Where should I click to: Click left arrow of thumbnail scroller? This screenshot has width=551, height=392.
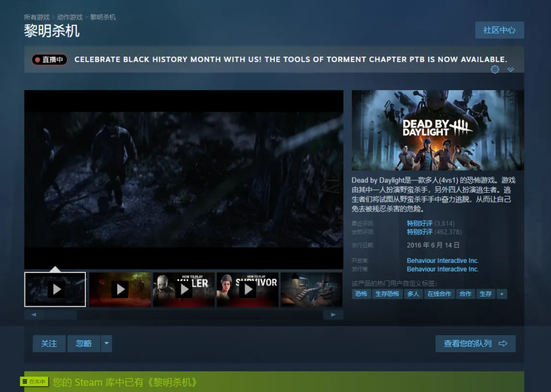[x=34, y=315]
